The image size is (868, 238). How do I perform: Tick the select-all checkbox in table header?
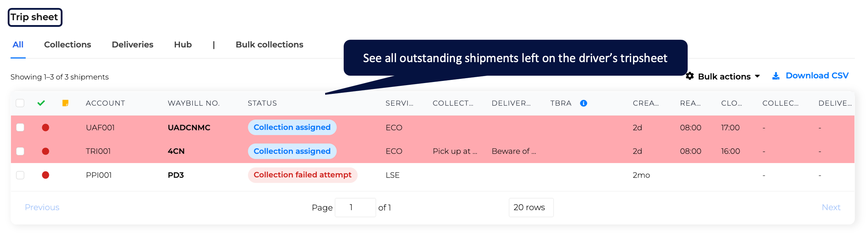click(20, 103)
